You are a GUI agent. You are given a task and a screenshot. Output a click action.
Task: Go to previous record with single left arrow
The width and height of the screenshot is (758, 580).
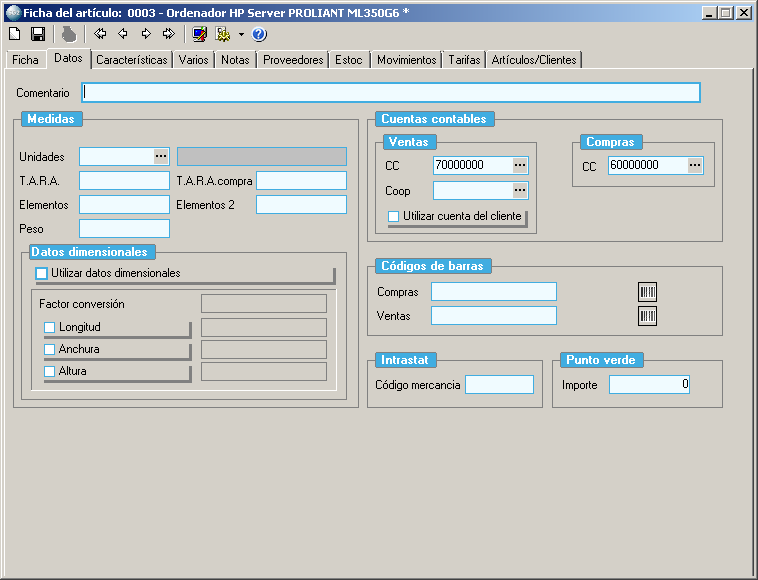123,34
